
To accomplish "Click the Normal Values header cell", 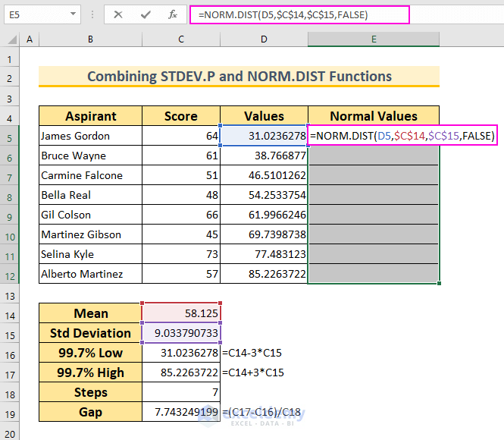I will [x=374, y=116].
